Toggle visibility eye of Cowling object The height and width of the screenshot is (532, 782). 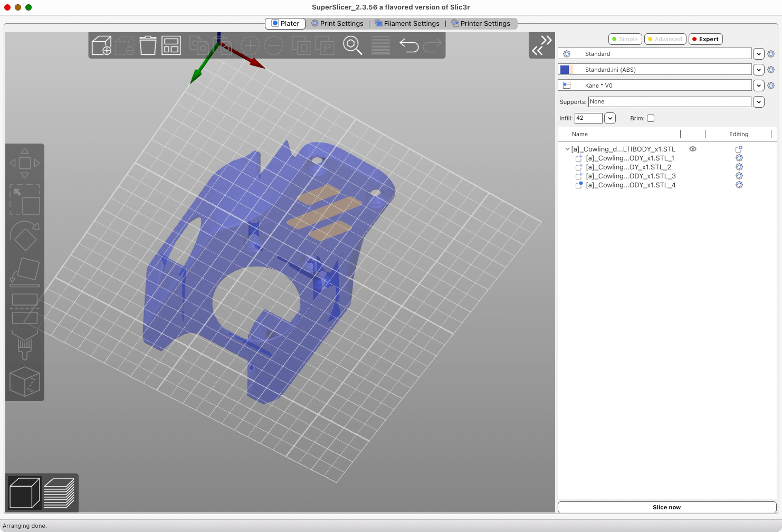pos(693,149)
